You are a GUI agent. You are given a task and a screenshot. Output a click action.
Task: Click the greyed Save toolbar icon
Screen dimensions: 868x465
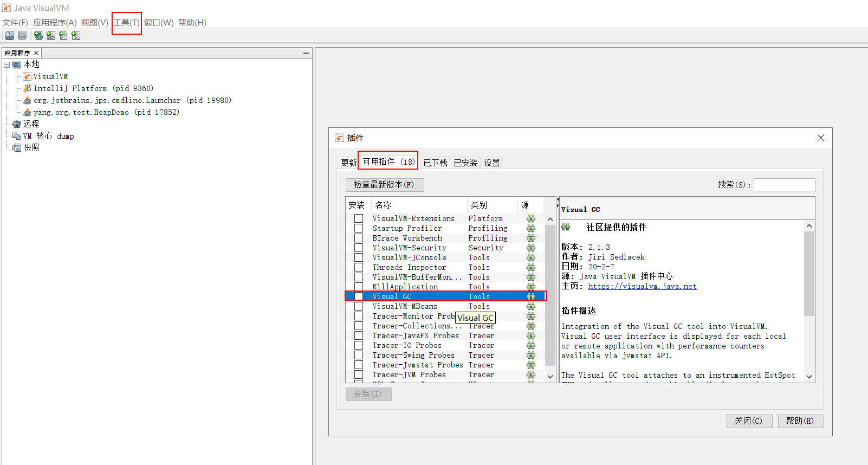pyautogui.click(x=22, y=36)
